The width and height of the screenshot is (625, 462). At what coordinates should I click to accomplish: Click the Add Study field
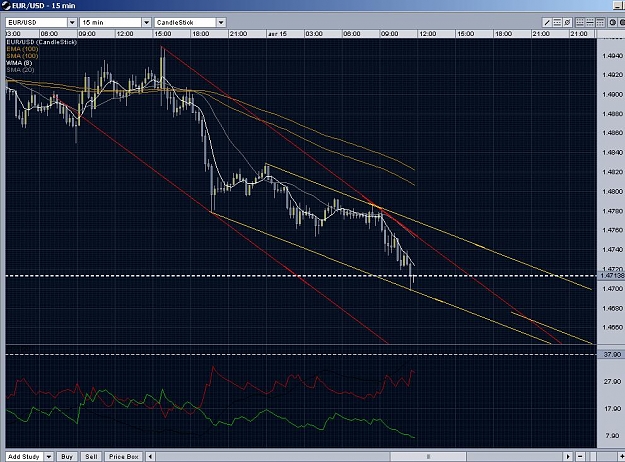click(24, 457)
